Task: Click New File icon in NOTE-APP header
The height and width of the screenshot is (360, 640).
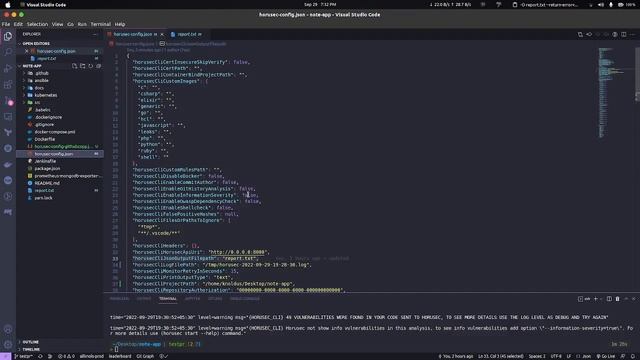Action: [x=74, y=66]
